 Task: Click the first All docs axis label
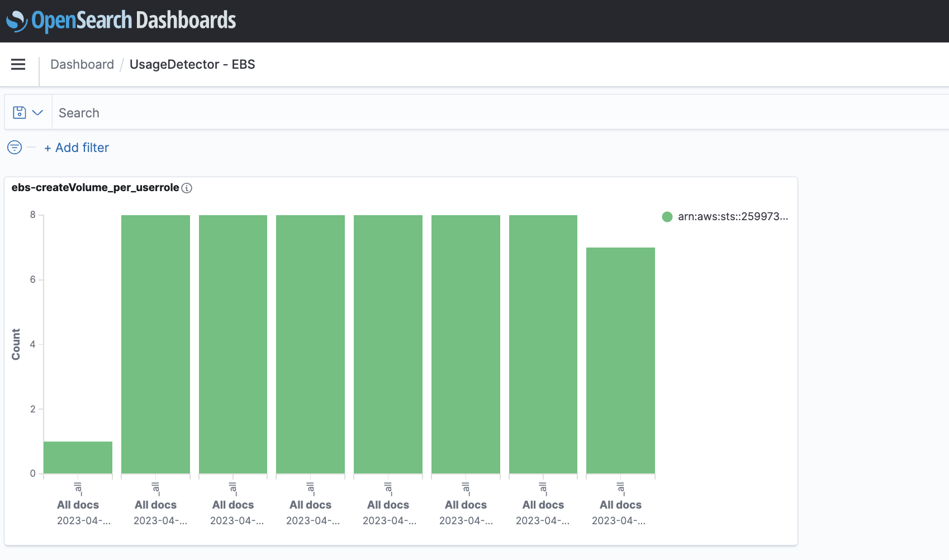[78, 505]
